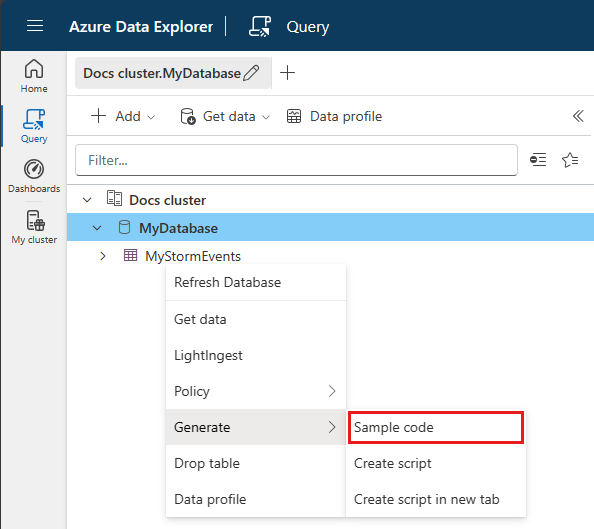This screenshot has height=529, width=594.
Task: Open the hamburger navigation menu
Action: 35,26
